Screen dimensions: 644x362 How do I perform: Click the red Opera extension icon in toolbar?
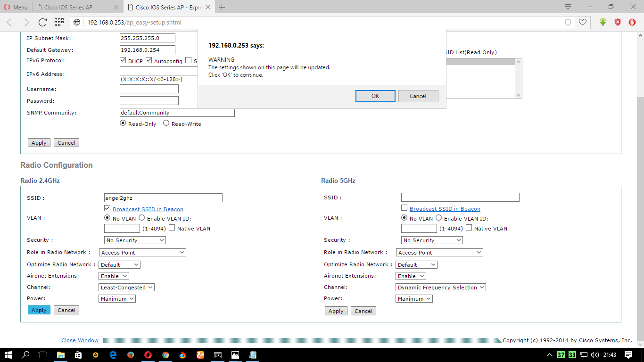[632, 22]
